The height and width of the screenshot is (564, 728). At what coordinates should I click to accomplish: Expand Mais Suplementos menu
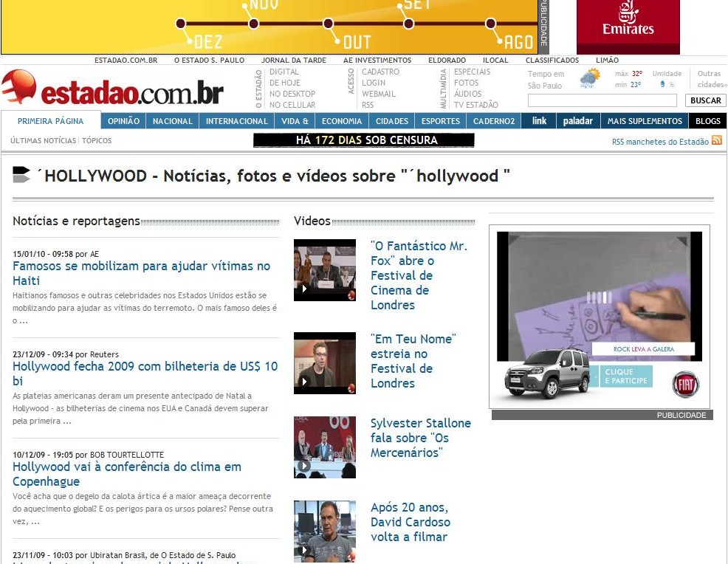(x=645, y=121)
